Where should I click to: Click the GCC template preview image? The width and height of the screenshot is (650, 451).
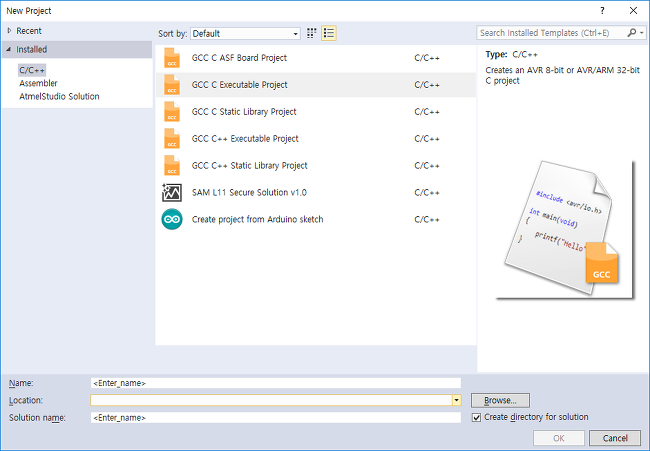coord(565,229)
